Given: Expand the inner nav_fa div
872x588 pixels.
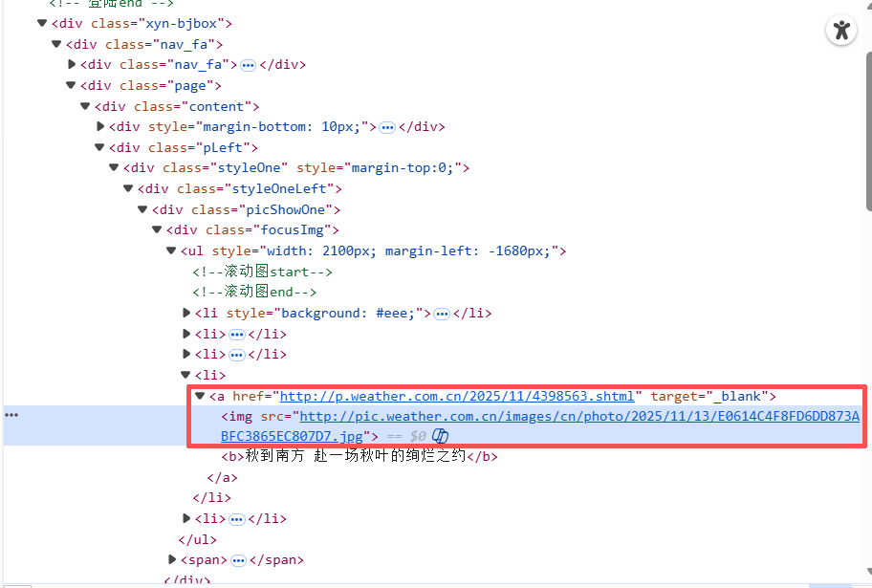Looking at the screenshot, I should pyautogui.click(x=71, y=64).
